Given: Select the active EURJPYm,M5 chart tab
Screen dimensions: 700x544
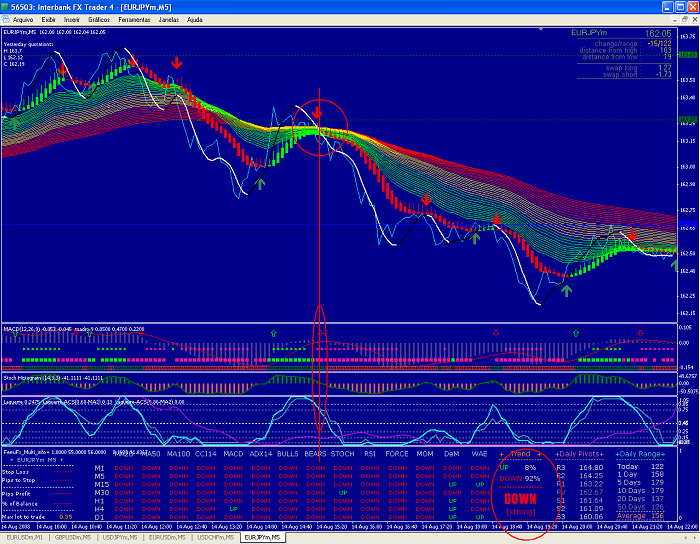Looking at the screenshot, I should (262, 537).
